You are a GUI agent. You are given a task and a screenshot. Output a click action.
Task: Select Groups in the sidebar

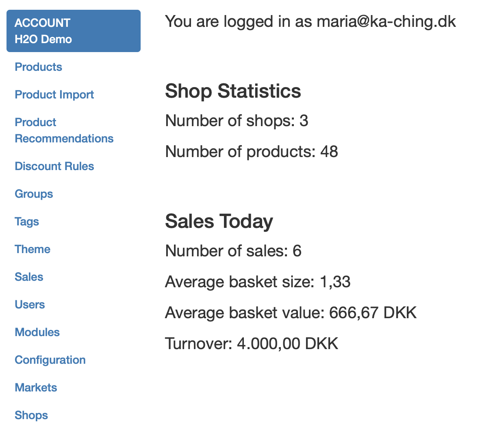pos(34,194)
